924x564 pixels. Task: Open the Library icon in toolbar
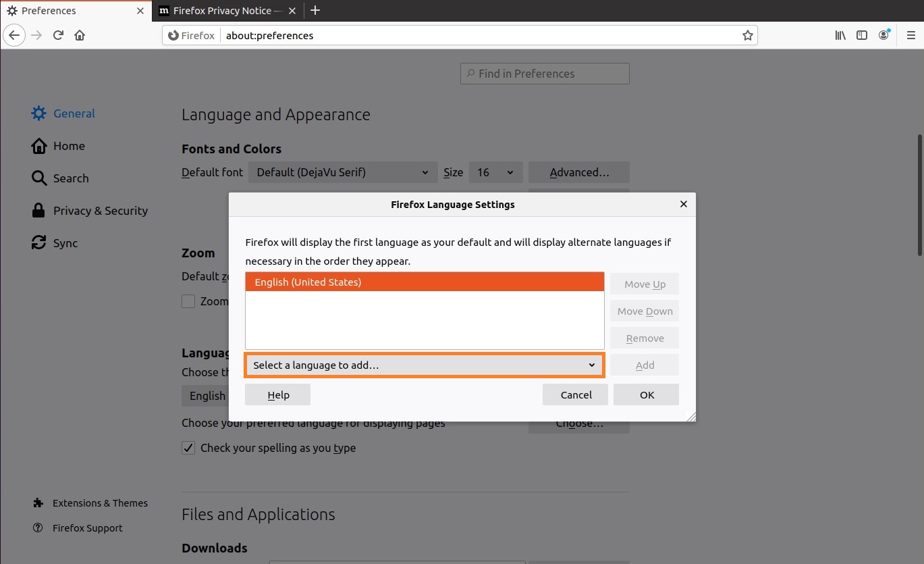tap(840, 35)
